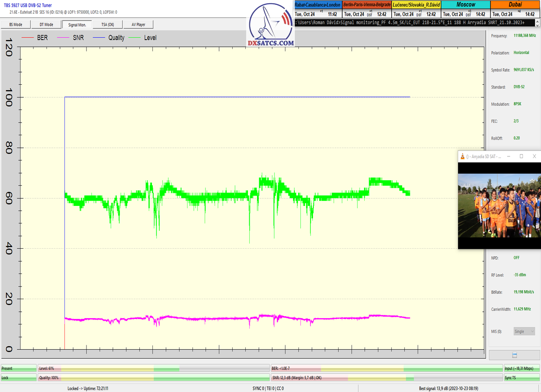541x392 pixels.
Task: Click the Dubai clock panel
Action: [515, 9]
